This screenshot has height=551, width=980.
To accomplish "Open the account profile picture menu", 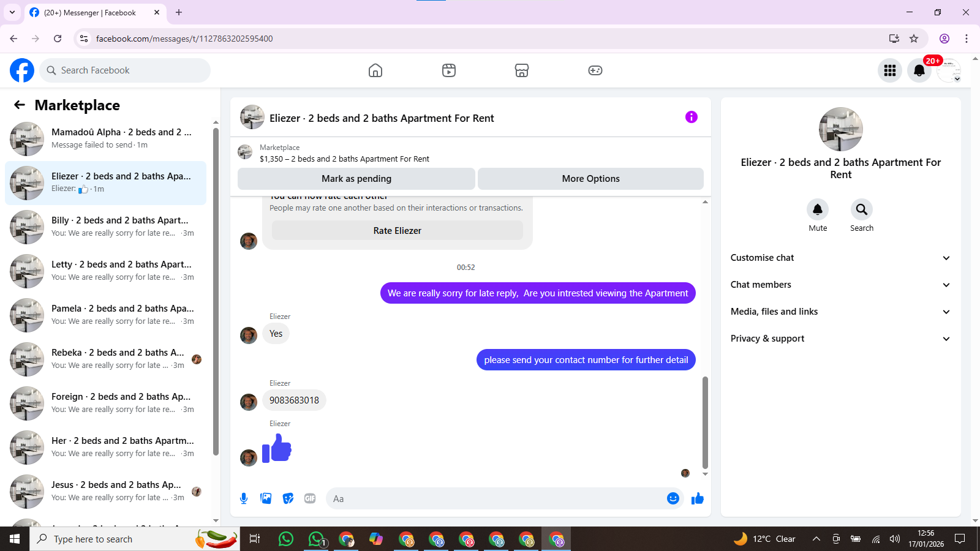I will coord(949,70).
